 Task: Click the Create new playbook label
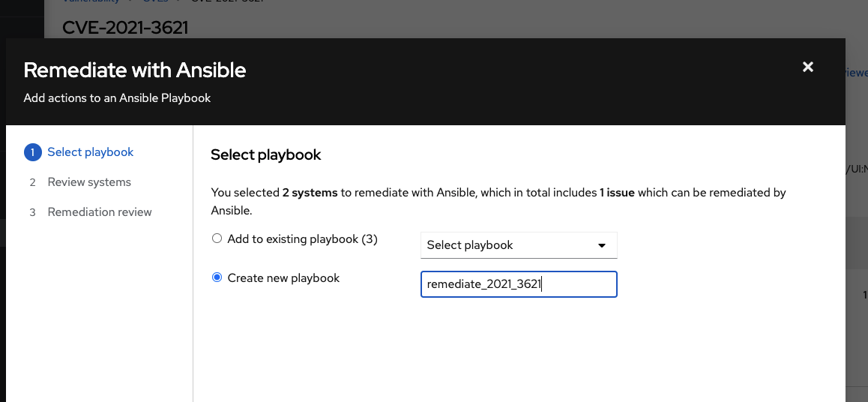[283, 278]
